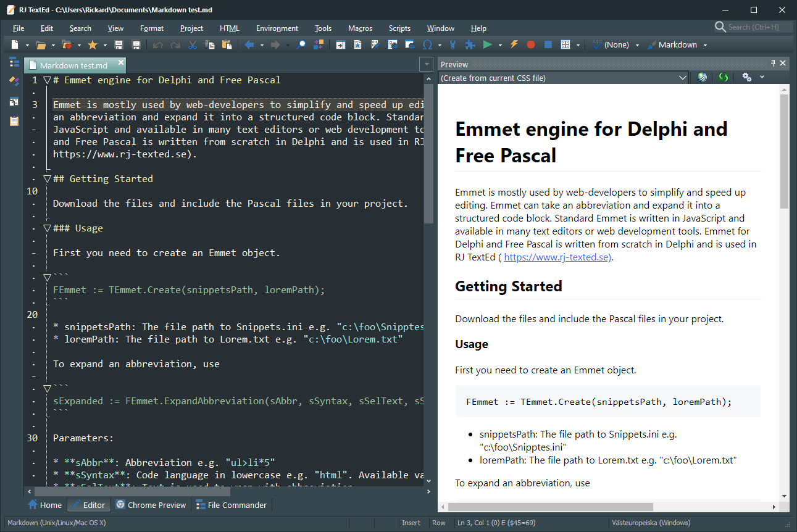Image resolution: width=797 pixels, height=532 pixels.
Task: Collapse the fold at '# Emmet engine' heading
Action: (47, 80)
